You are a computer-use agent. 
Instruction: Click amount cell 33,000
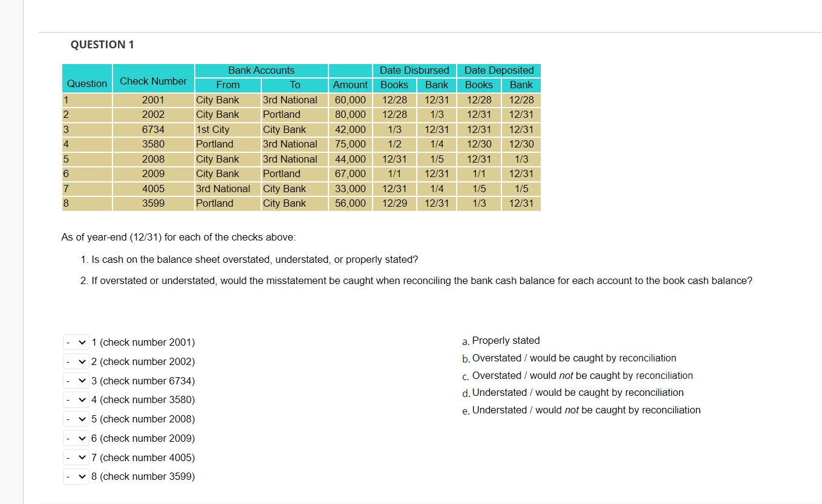pyautogui.click(x=350, y=189)
